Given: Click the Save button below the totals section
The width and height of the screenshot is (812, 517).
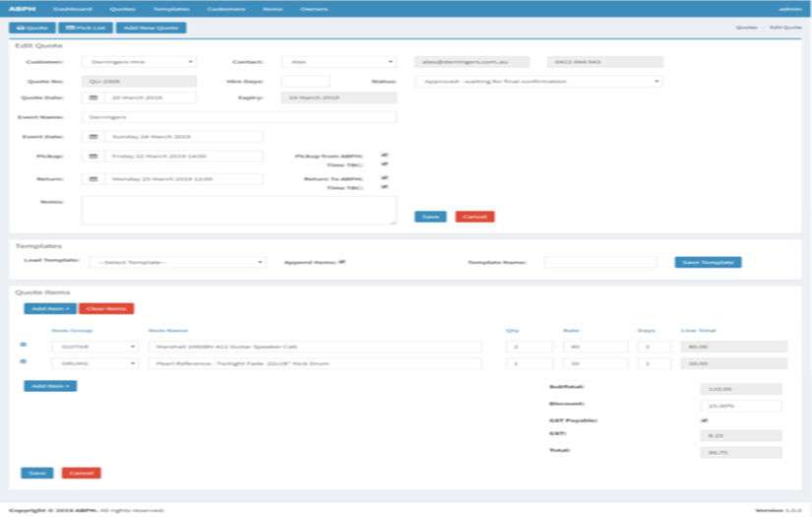Looking at the screenshot, I should click(36, 473).
